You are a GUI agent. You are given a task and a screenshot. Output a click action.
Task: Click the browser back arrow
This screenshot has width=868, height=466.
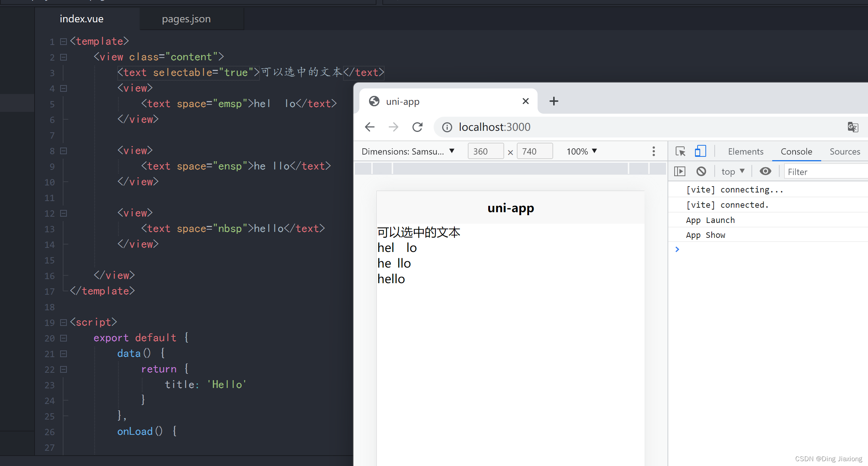(370, 127)
